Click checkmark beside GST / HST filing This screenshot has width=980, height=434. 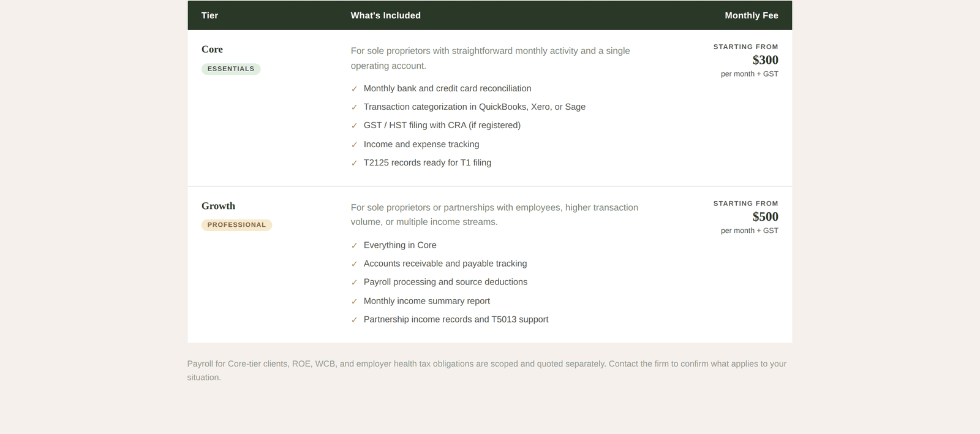tap(354, 126)
